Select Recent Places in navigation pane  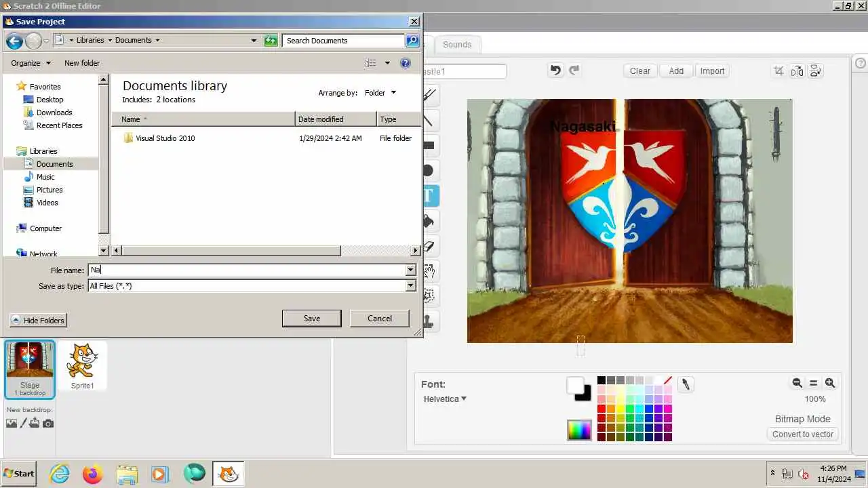click(59, 125)
